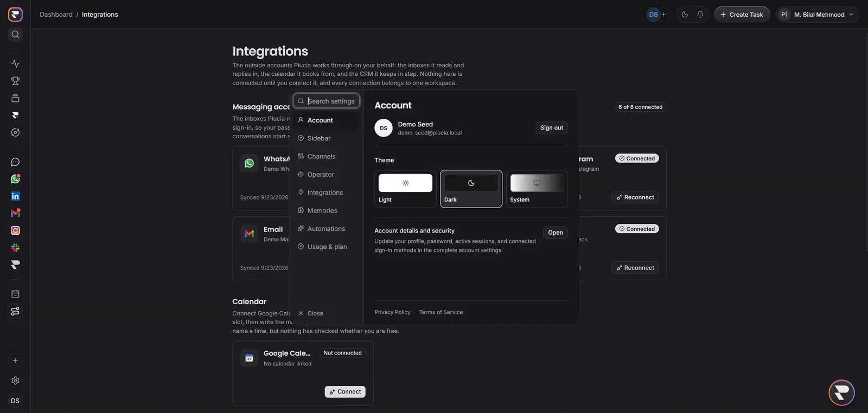Open Usage & plan settings
This screenshot has height=413, width=868.
326,247
